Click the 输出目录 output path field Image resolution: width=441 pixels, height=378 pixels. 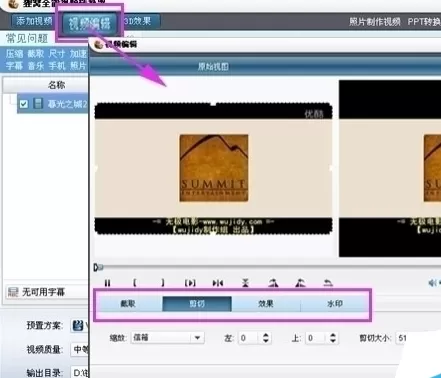pyautogui.click(x=80, y=373)
